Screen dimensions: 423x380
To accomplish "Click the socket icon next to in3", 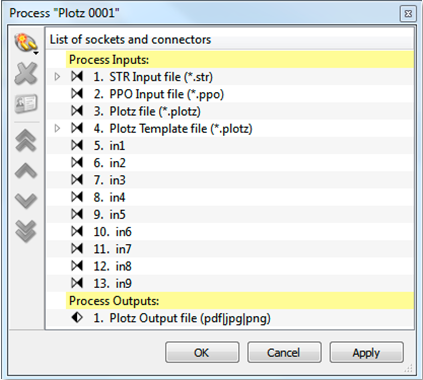I will tap(77, 180).
